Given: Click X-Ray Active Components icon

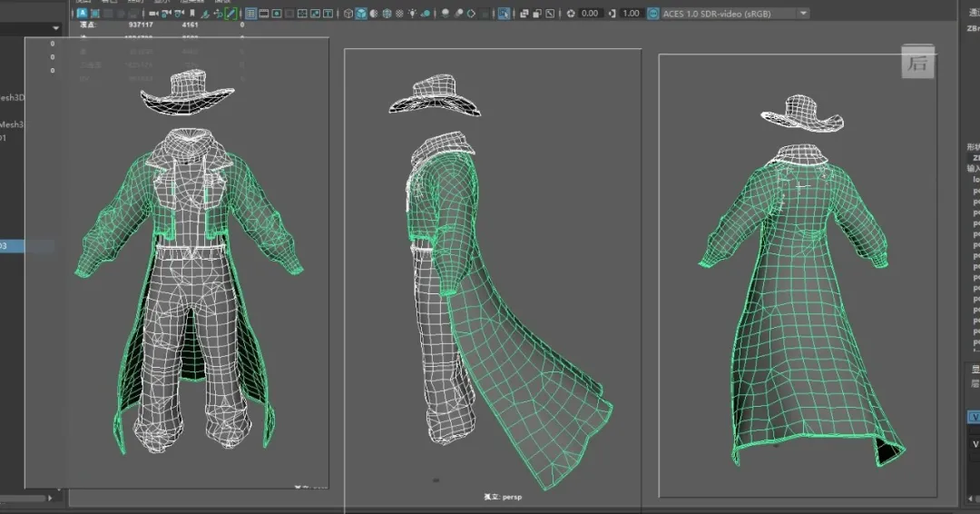Looking at the screenshot, I should point(537,14).
